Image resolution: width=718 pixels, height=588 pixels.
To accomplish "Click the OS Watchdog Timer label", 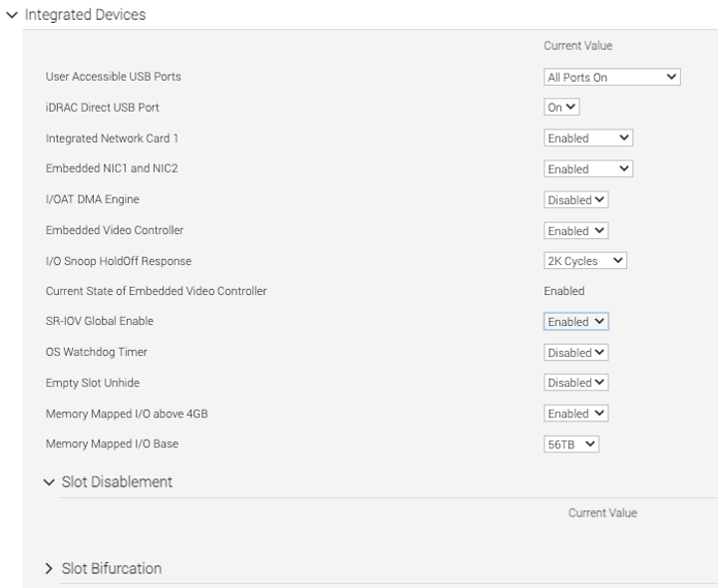I will (97, 353).
